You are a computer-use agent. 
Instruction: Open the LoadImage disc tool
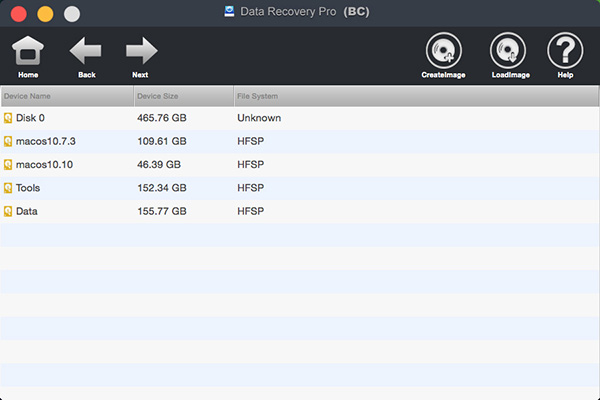[x=508, y=52]
